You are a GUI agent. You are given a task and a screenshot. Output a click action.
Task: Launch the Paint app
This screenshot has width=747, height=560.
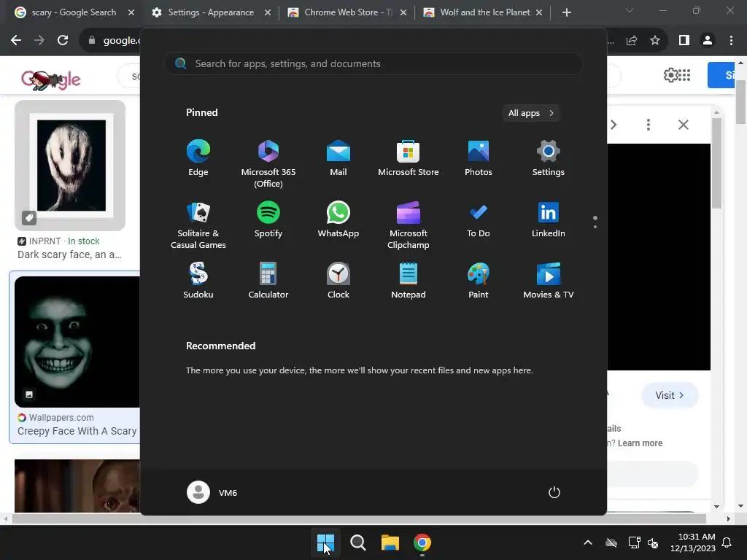pos(479,281)
